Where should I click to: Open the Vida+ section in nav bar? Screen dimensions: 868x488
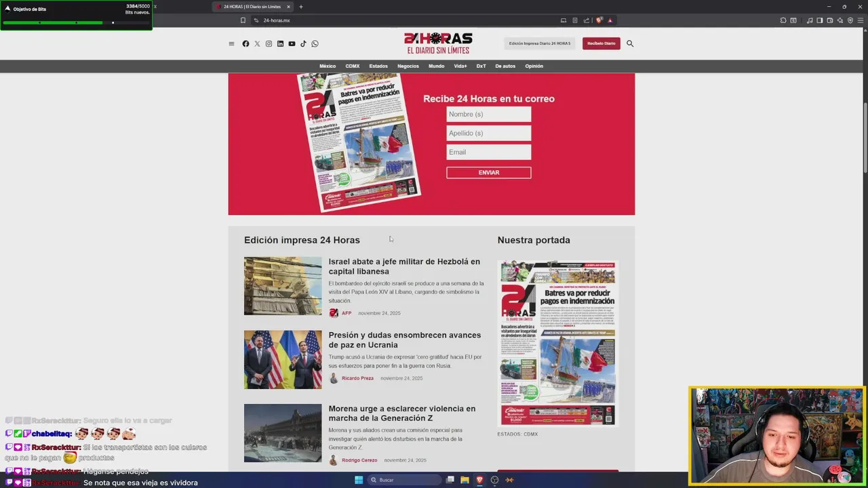(460, 66)
